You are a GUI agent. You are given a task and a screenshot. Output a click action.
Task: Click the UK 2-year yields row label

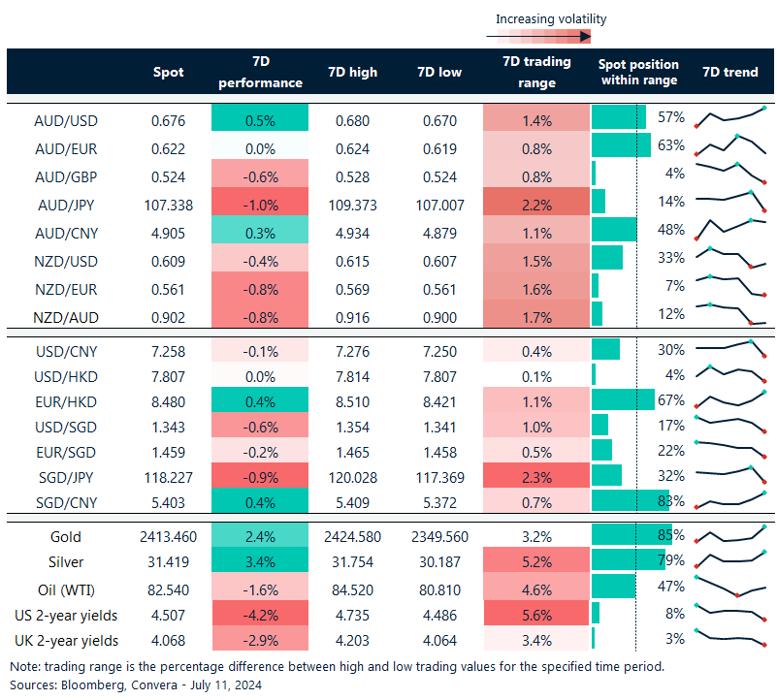click(x=66, y=640)
